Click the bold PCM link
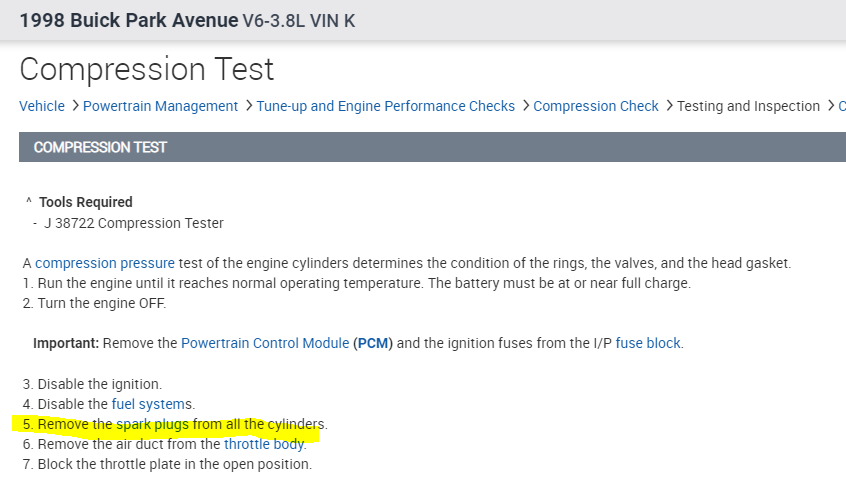 click(x=371, y=343)
